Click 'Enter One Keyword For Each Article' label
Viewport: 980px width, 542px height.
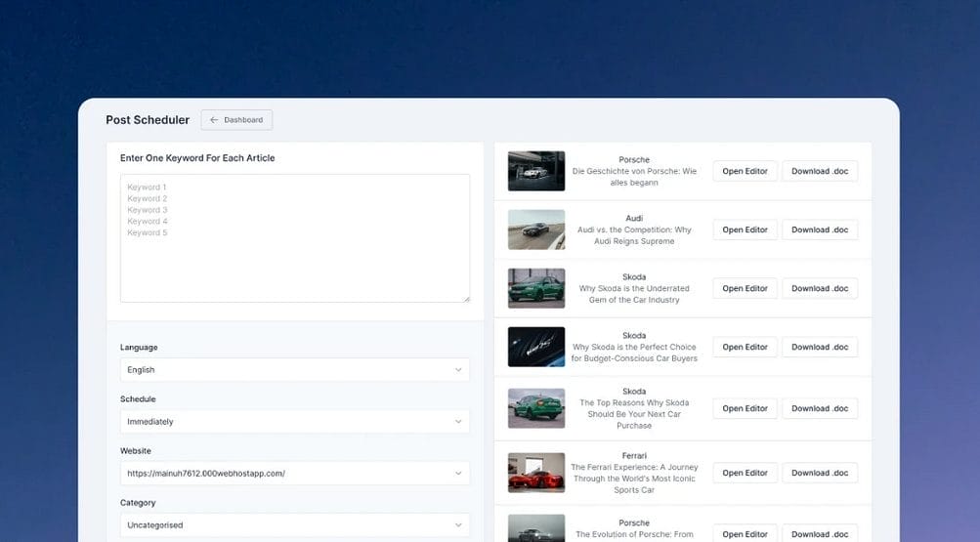[197, 158]
